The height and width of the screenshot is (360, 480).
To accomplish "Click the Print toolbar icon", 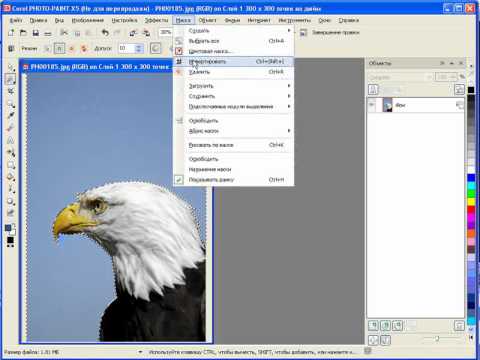I will 48,33.
